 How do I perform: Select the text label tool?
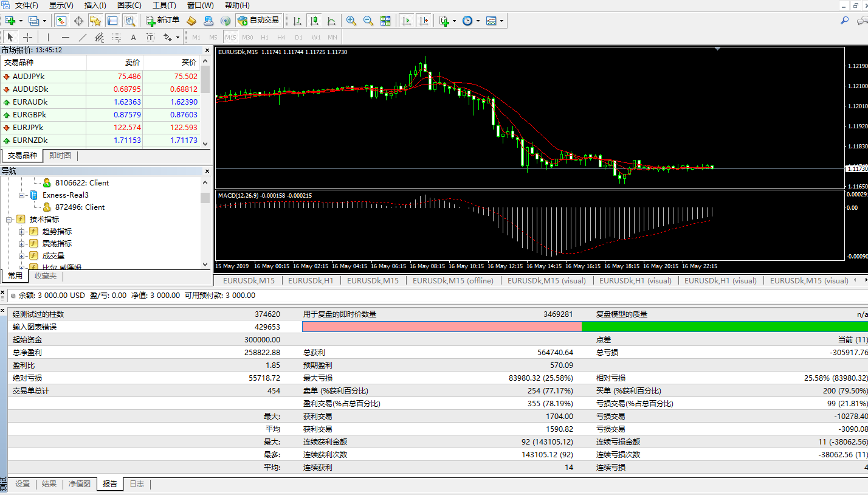click(x=133, y=37)
